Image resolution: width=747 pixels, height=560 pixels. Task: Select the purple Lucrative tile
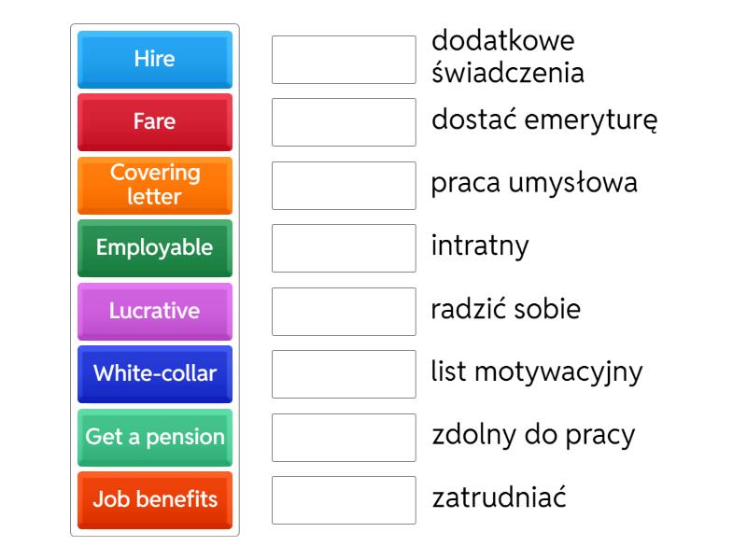click(x=154, y=311)
